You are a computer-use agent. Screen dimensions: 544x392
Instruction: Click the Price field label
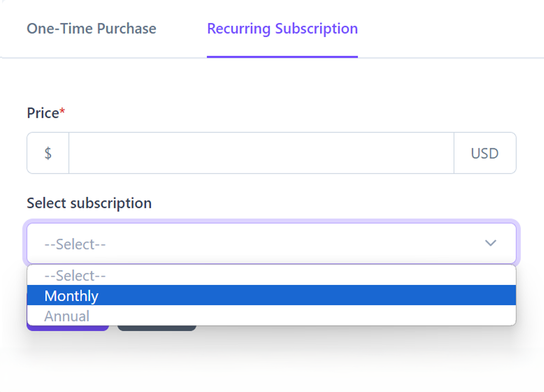43,113
